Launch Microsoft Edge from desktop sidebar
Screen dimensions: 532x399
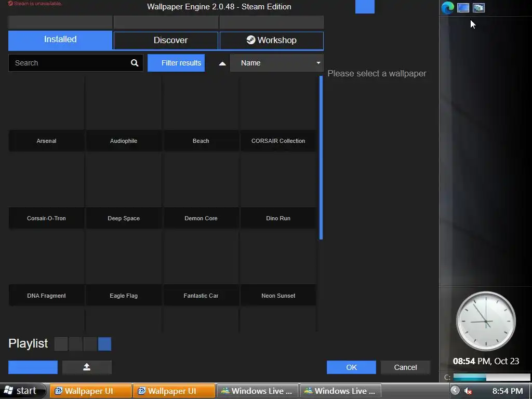(447, 7)
